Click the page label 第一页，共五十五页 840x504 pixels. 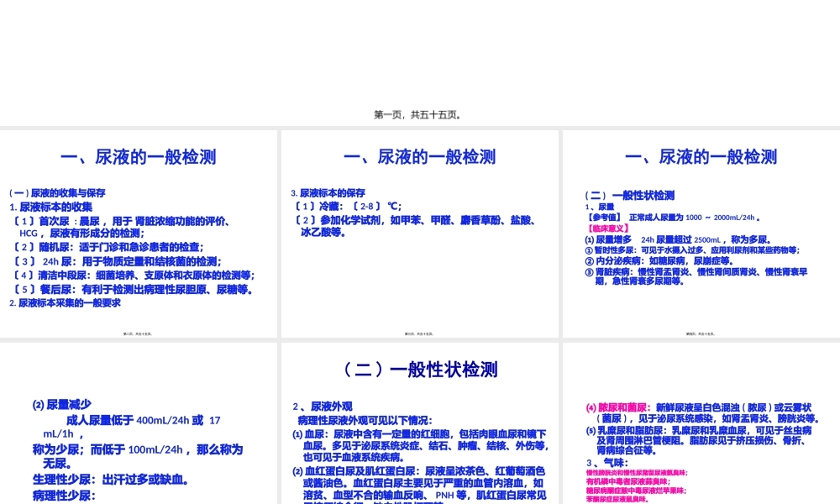[x=419, y=114]
